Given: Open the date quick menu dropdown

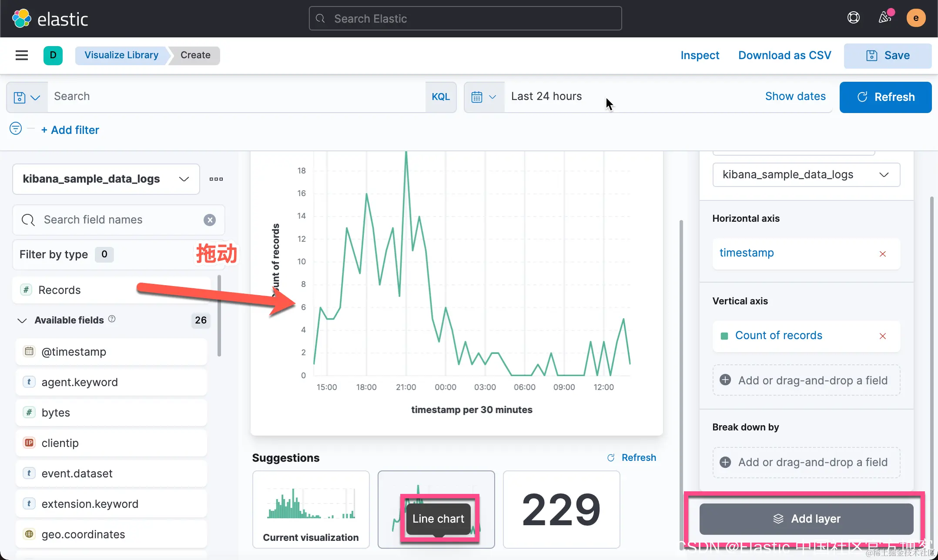Looking at the screenshot, I should (483, 97).
